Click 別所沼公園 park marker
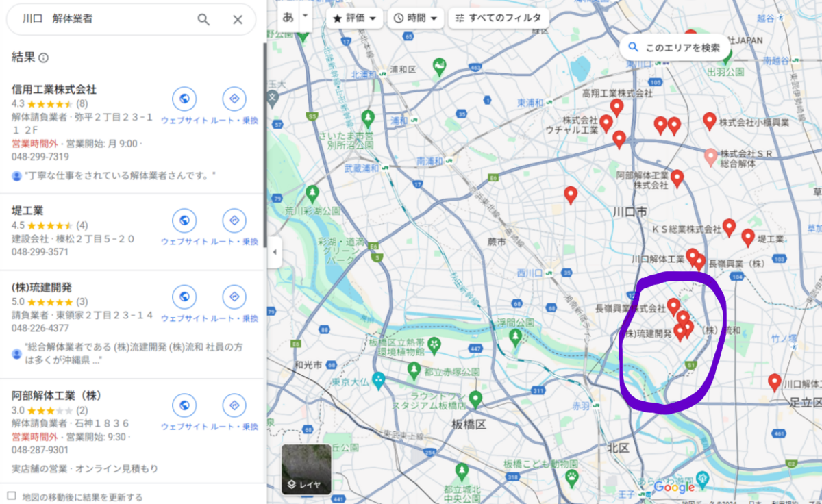The height and width of the screenshot is (504, 822). click(x=368, y=118)
